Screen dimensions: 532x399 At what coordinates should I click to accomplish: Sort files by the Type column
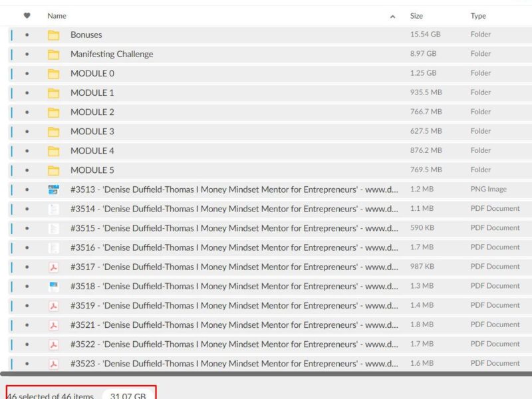[x=478, y=16]
